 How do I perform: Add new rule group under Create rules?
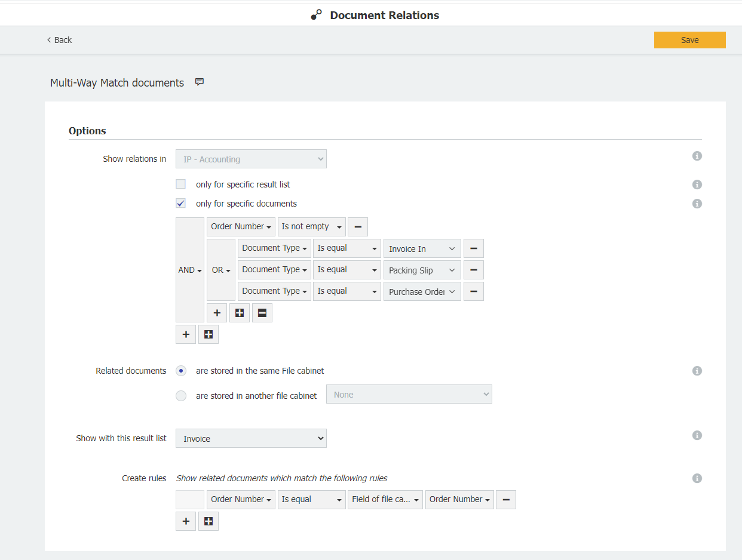coord(208,521)
